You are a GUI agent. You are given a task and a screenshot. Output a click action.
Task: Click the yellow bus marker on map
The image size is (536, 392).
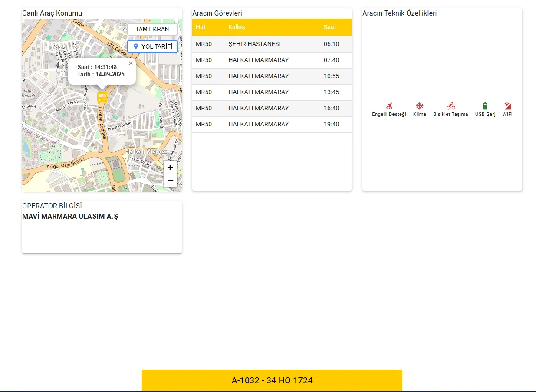pos(102,97)
